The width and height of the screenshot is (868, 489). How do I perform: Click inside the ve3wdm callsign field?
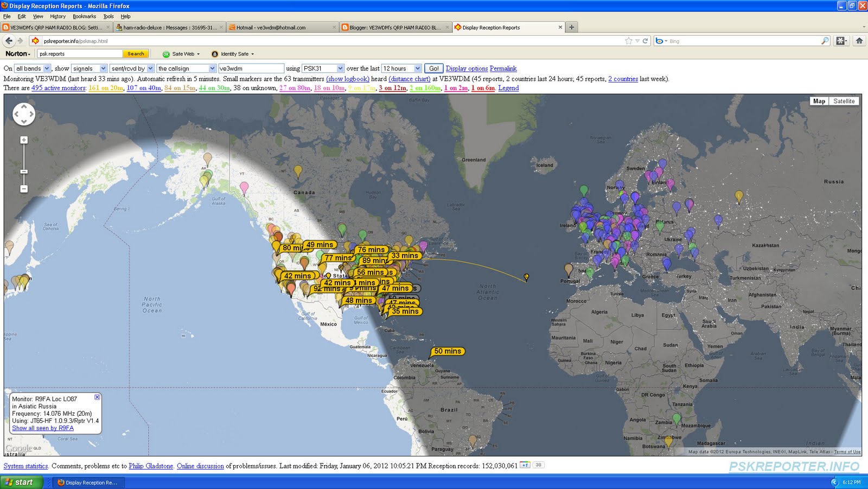tap(251, 68)
